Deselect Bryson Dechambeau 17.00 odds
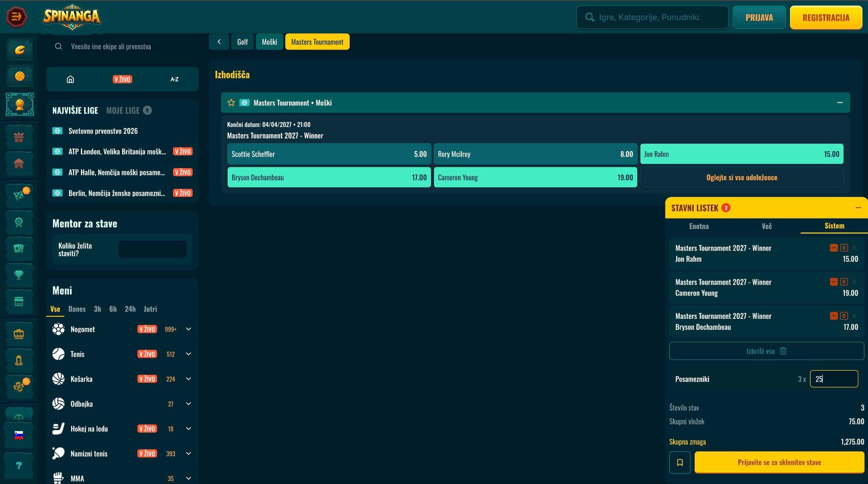This screenshot has height=484, width=868. (329, 177)
